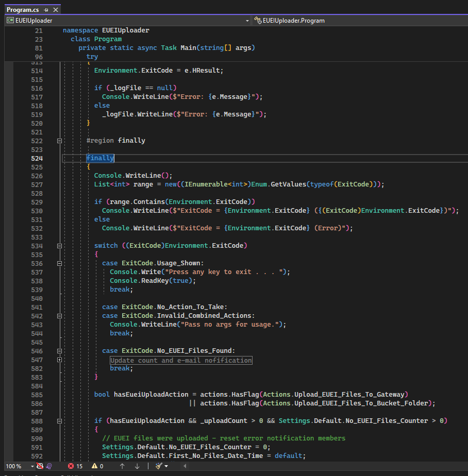Select the Program.cs document tab

tap(23, 10)
